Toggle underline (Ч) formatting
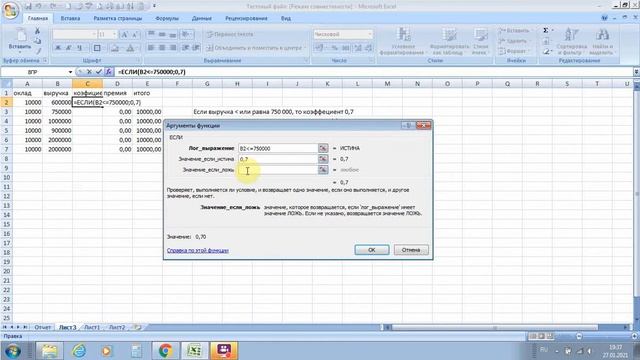Image resolution: width=640 pixels, height=360 pixels. [x=80, y=48]
